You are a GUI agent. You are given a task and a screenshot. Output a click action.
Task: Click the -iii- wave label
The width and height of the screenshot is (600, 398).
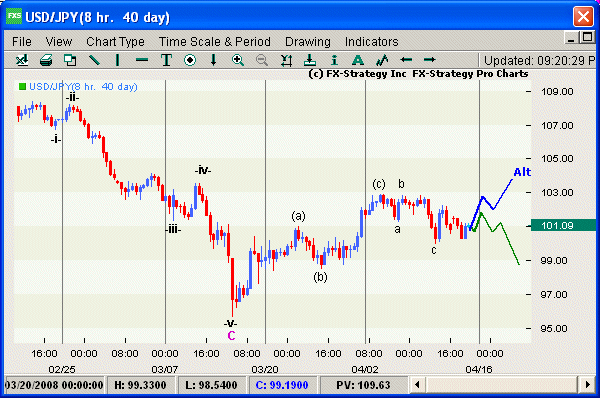click(173, 229)
